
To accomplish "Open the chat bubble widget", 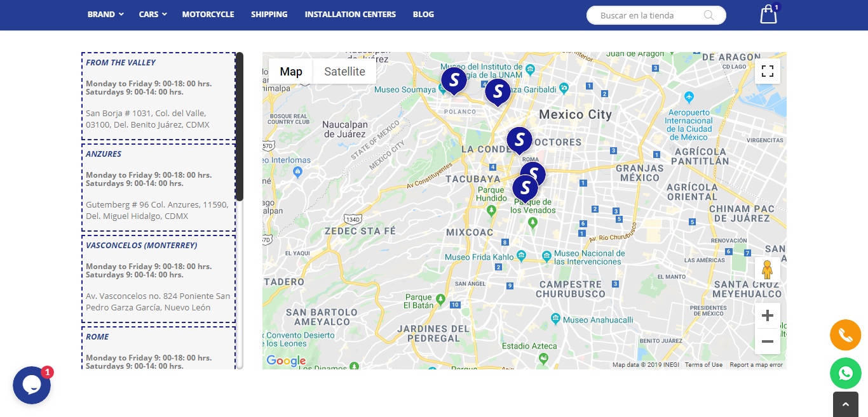I will click(x=32, y=385).
